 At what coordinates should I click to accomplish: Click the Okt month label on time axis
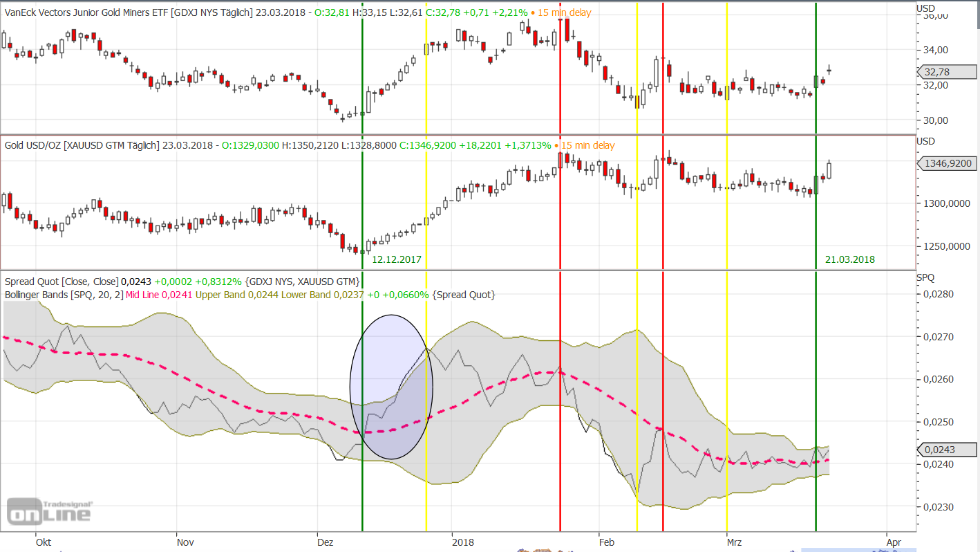point(44,542)
